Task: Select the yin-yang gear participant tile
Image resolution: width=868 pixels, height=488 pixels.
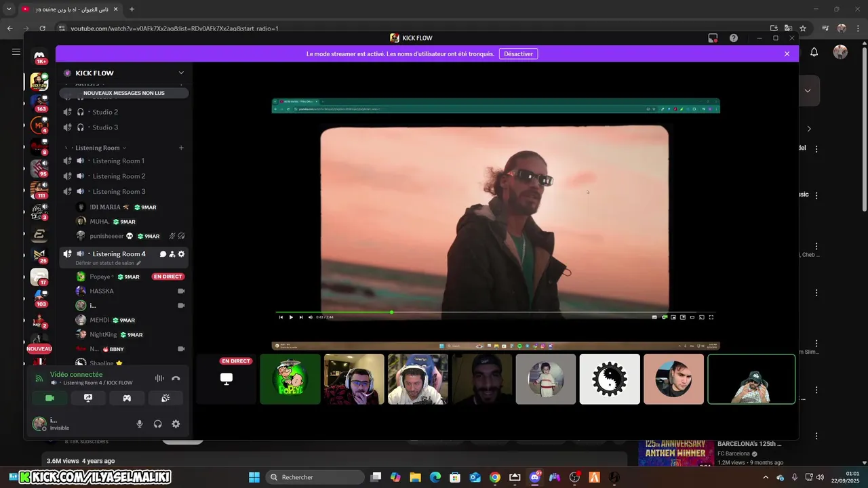Action: point(610,379)
